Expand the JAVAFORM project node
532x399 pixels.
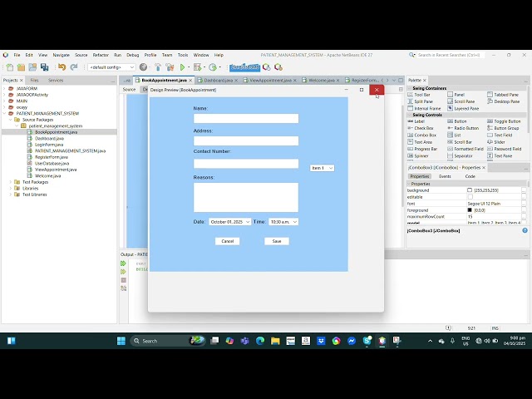[x=4, y=89]
